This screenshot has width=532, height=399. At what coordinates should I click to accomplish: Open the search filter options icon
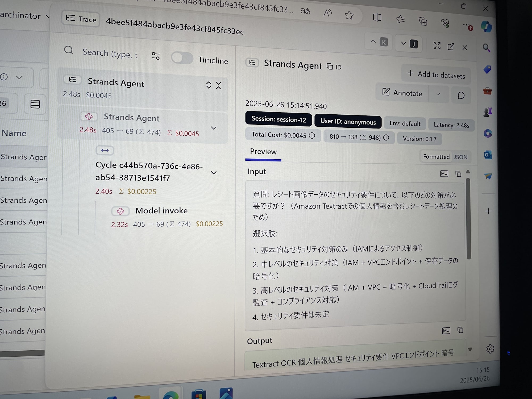156,56
